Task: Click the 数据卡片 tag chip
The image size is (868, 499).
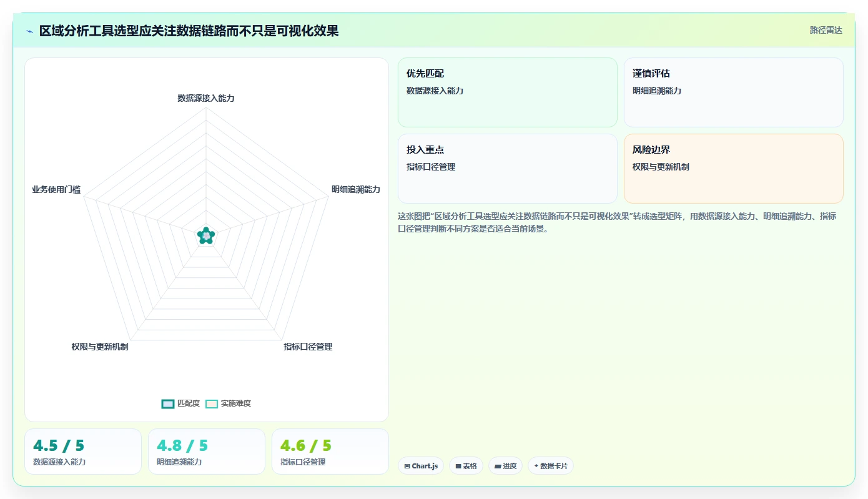Action: 550,466
